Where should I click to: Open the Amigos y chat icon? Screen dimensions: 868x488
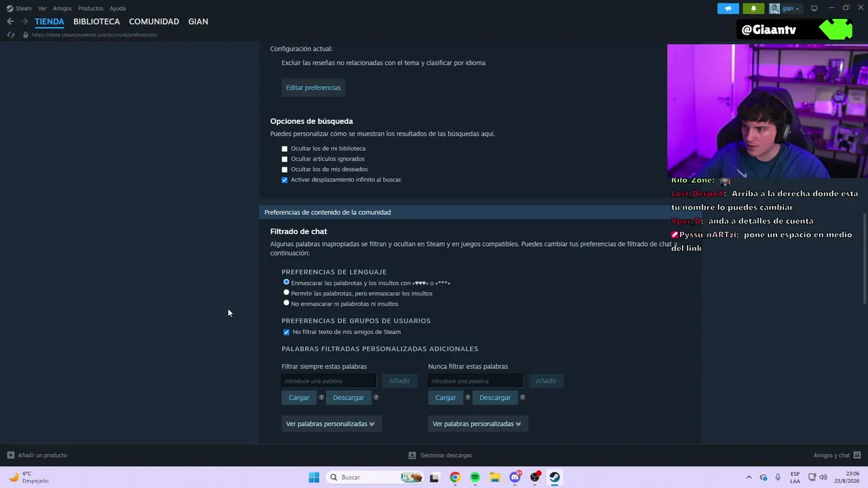coord(857,455)
